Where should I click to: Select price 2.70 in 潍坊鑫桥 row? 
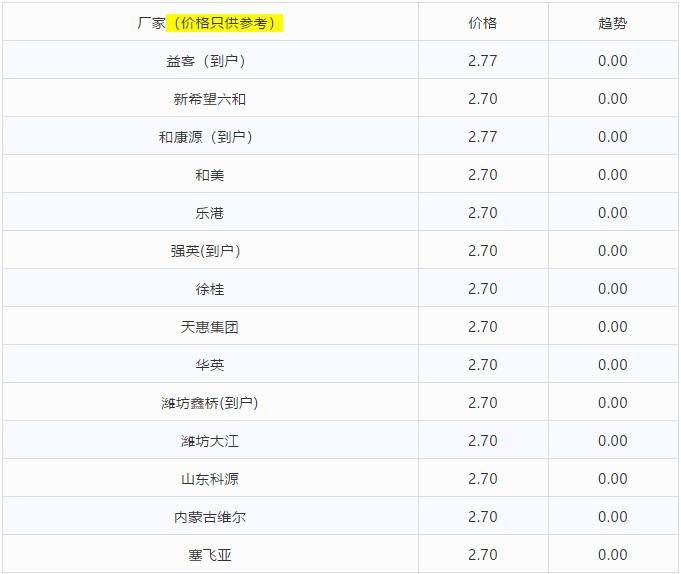click(x=483, y=403)
